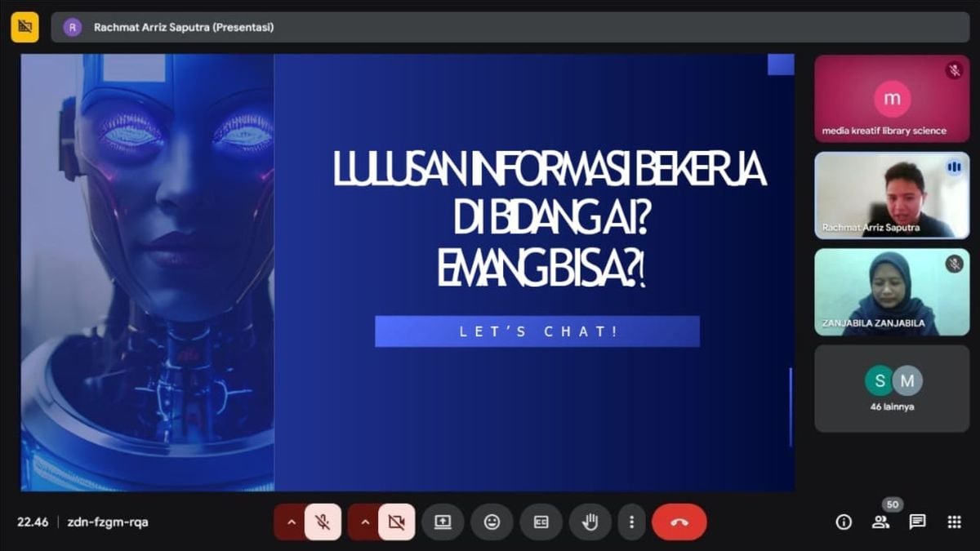Toggle closed captions
Screen dimensions: 980x551
tap(541, 522)
